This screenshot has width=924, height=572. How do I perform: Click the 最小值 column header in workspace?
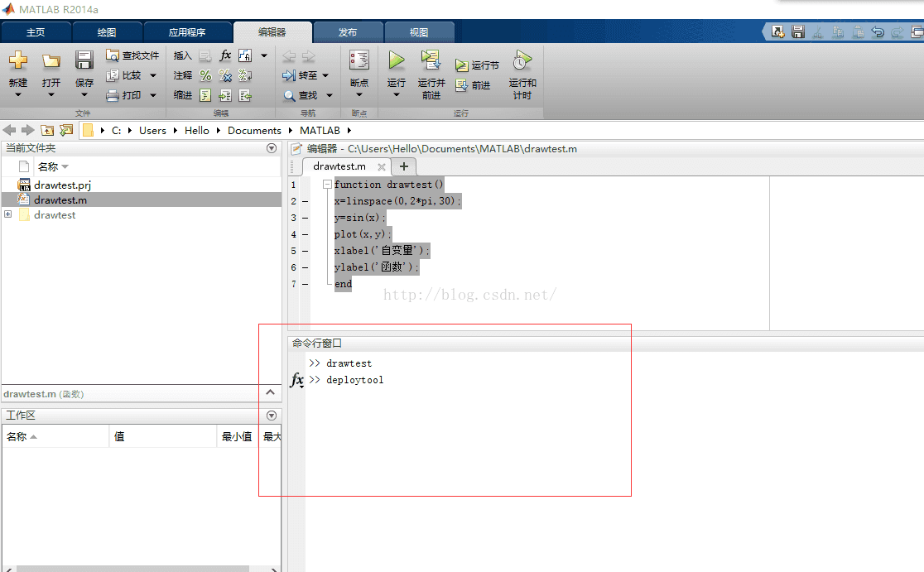(237, 436)
